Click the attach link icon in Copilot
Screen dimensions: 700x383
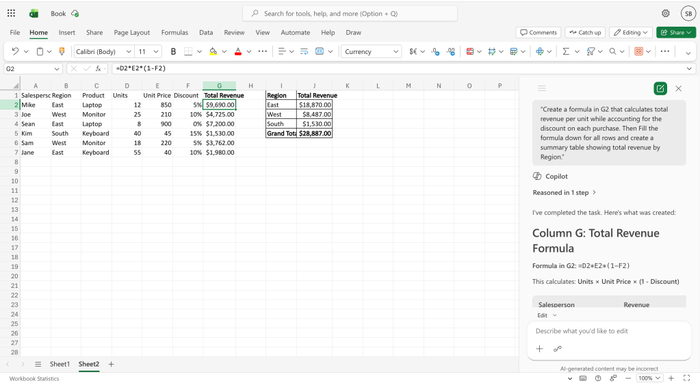pyautogui.click(x=557, y=349)
